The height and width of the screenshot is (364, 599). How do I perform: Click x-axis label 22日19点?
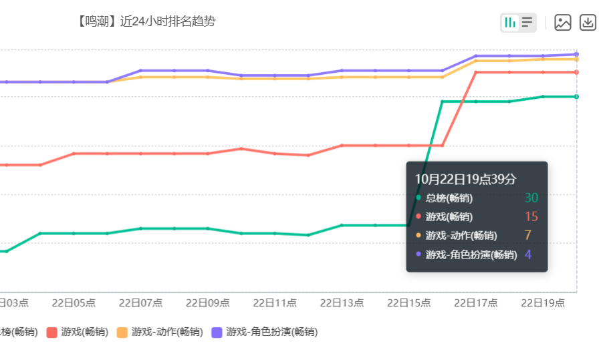(543, 303)
